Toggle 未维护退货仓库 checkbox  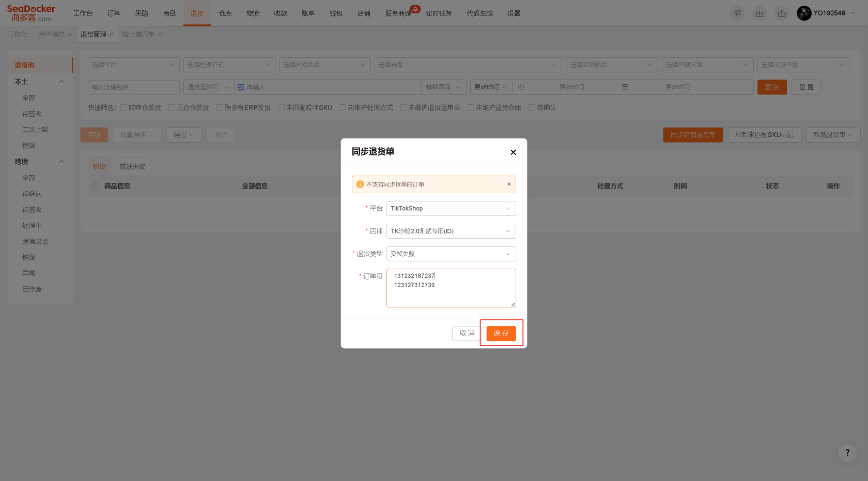(x=471, y=107)
